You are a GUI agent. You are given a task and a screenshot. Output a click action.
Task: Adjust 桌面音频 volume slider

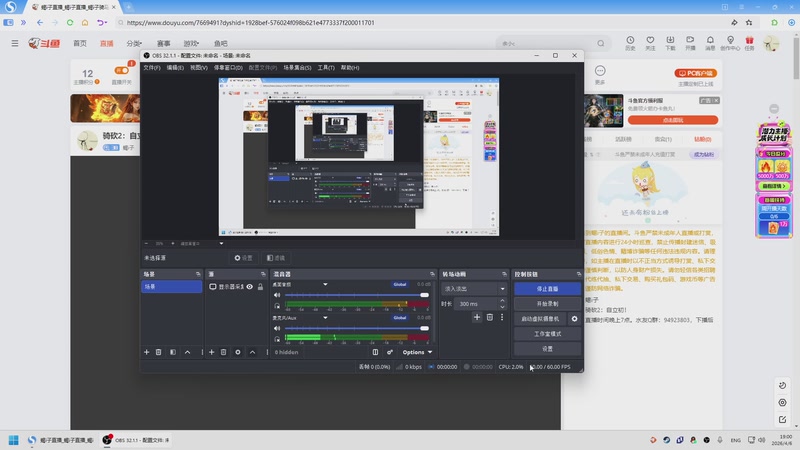(x=357, y=295)
